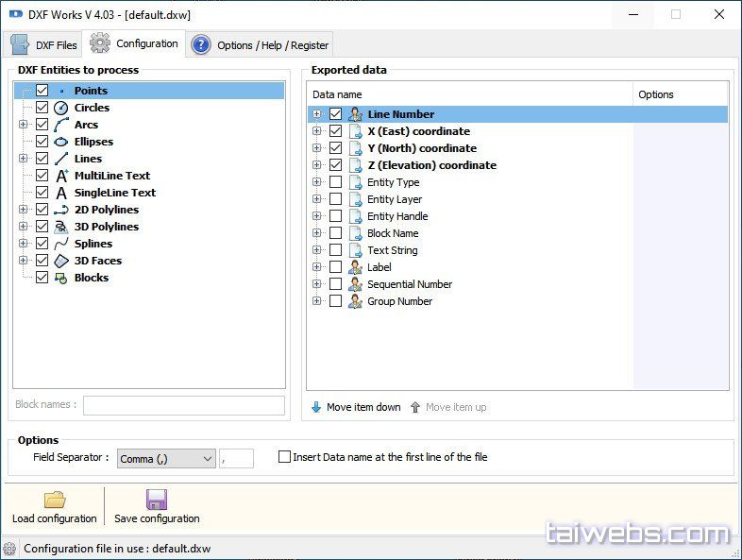Image resolution: width=742 pixels, height=560 pixels.
Task: Click the Blocks entity icon
Action: 60,278
